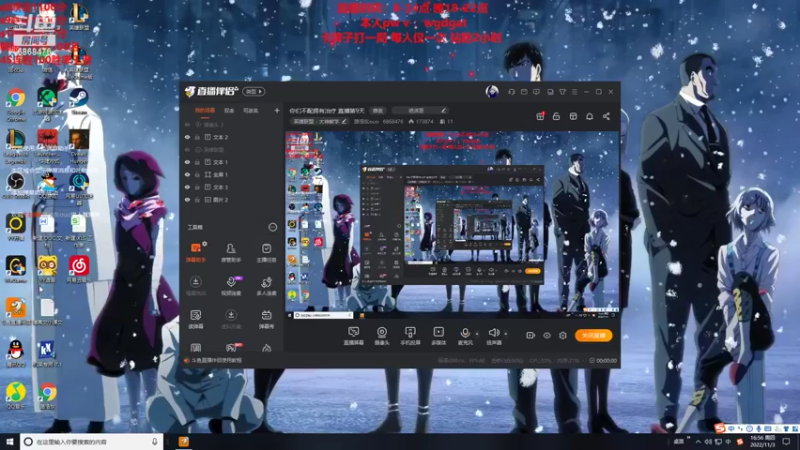800x450 pixels.
Task: Open the skin T-shirt icon in title bar
Action: [x=562, y=92]
